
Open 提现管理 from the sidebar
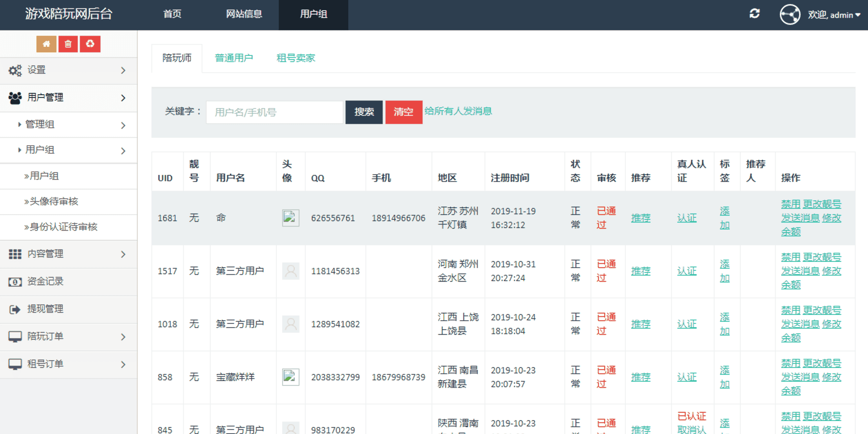(x=45, y=309)
